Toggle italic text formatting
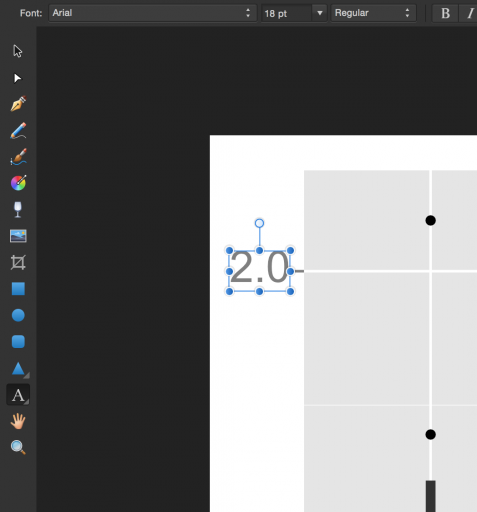The height and width of the screenshot is (512, 477). pyautogui.click(x=470, y=13)
